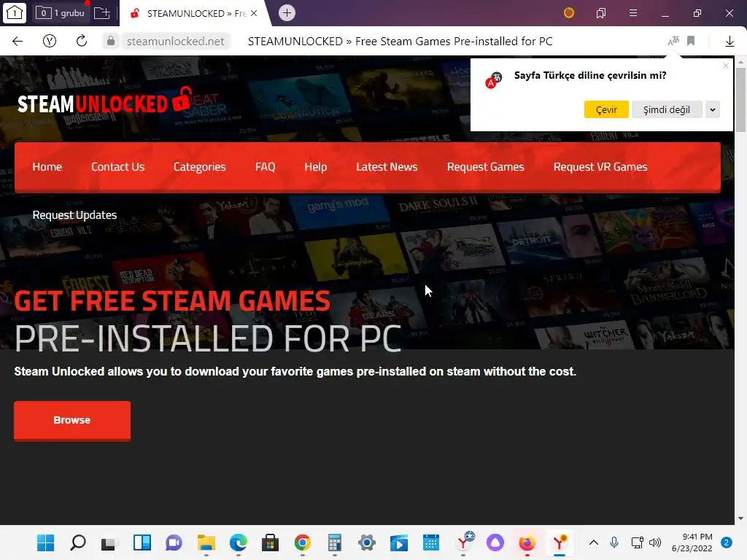The width and height of the screenshot is (747, 560).
Task: Open the notification badge with 2
Action: [727, 542]
